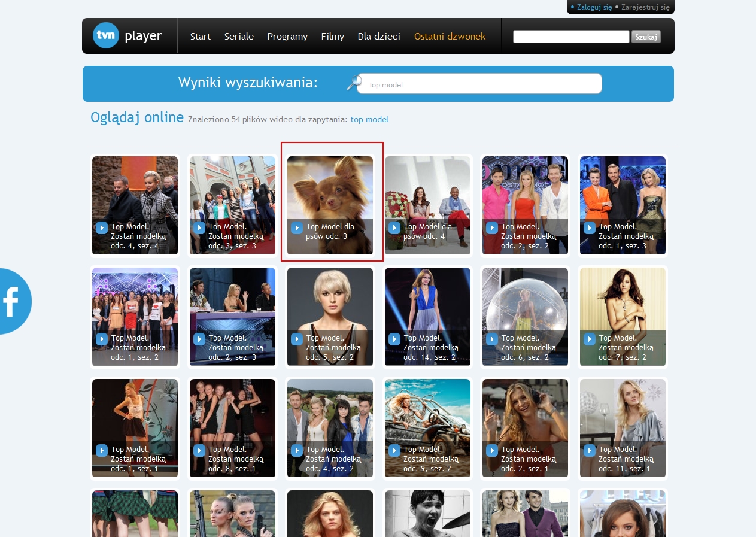Play icon on Top Model odc. 3, sez. 3
This screenshot has height=537, width=756.
pos(199,227)
